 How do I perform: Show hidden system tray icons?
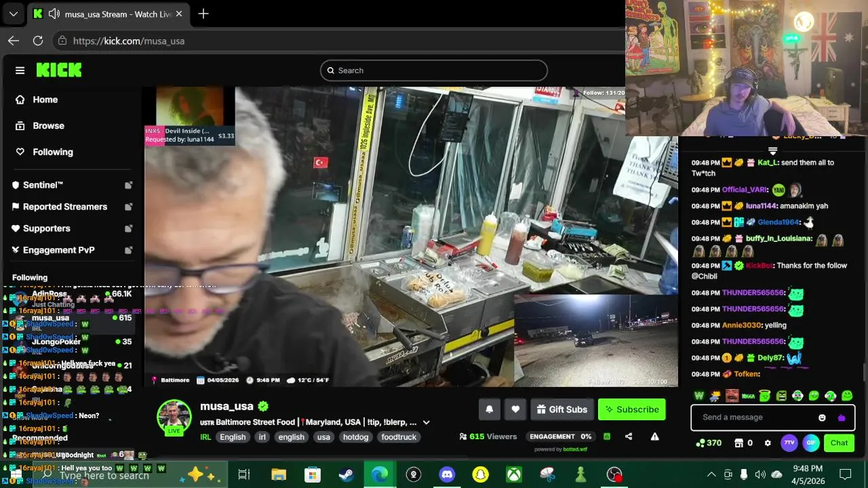point(711,474)
